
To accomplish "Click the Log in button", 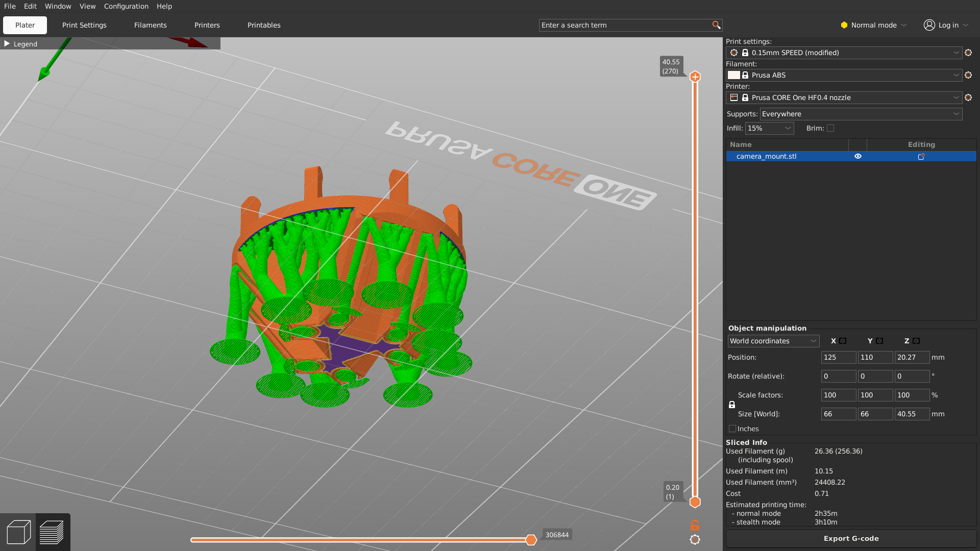I will pyautogui.click(x=947, y=25).
